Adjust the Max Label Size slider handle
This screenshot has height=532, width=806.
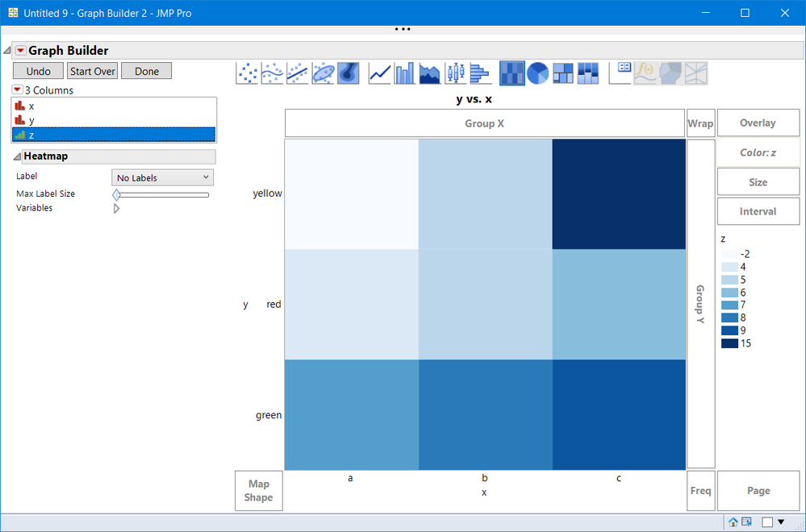pyautogui.click(x=117, y=194)
